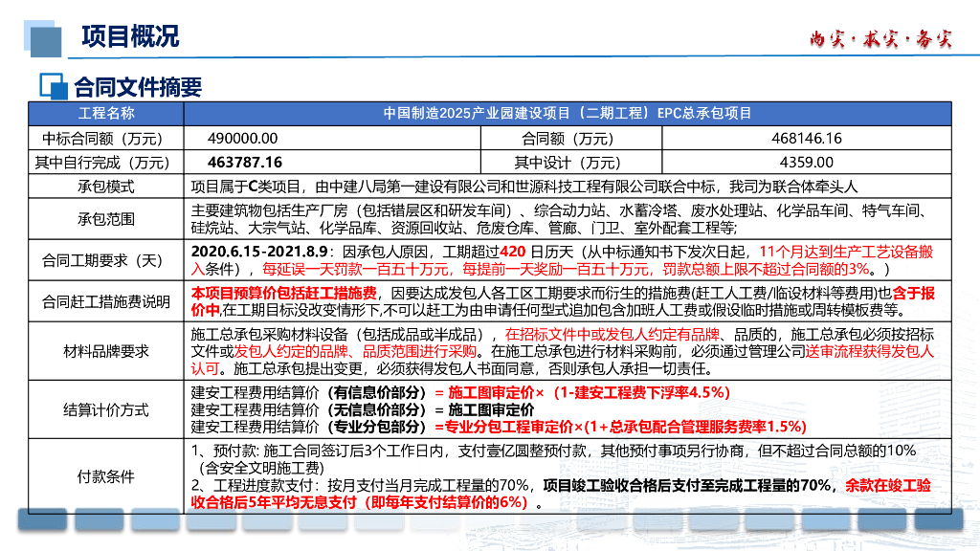Select the 工程名称 header cell

(106, 113)
